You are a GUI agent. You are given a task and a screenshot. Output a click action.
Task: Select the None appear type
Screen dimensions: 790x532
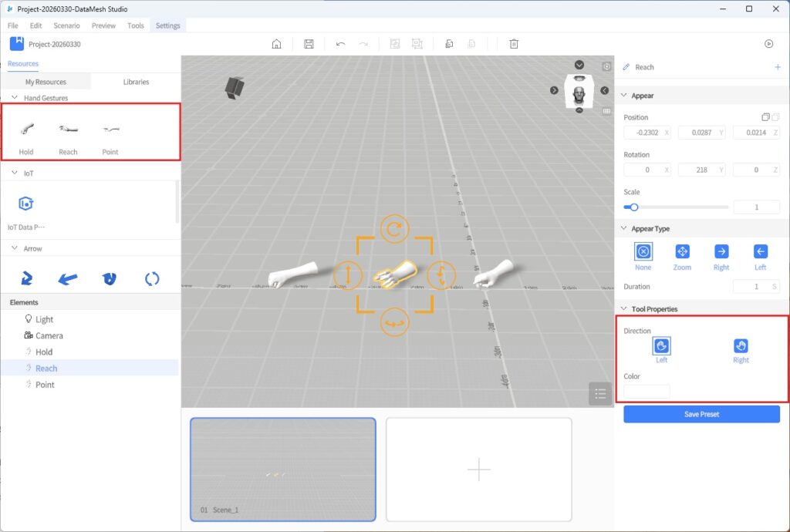643,252
